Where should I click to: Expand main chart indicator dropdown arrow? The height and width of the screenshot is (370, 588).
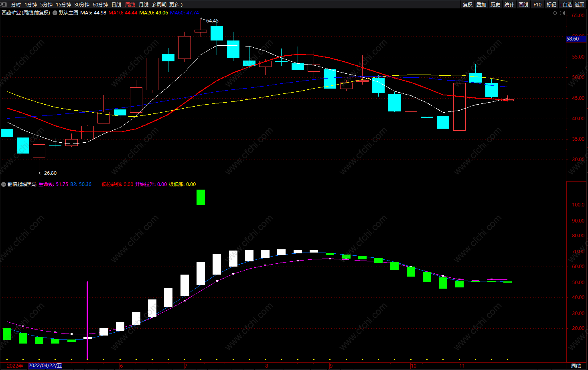(x=55, y=13)
